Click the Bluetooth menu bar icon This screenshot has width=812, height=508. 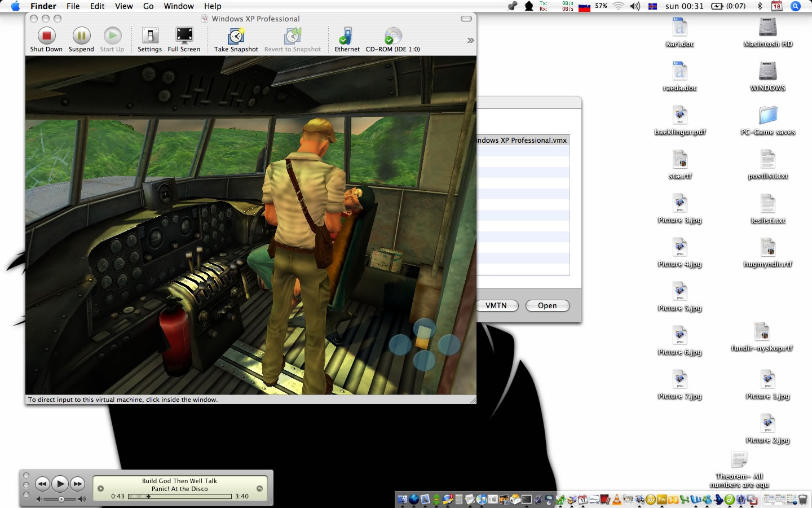760,6
